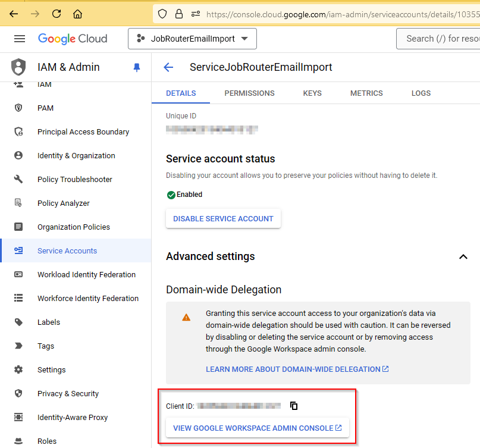Open the tracking protection shield in address bar
This screenshot has width=480, height=448.
[162, 13]
